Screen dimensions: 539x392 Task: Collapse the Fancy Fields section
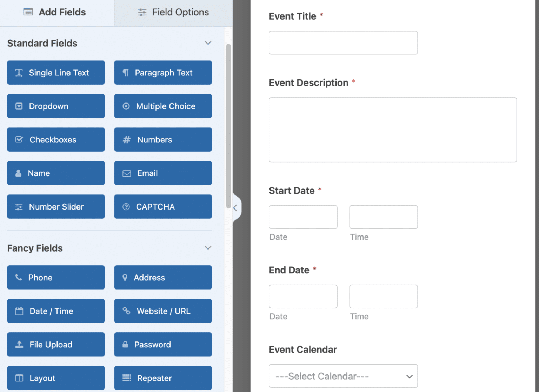[x=208, y=248]
